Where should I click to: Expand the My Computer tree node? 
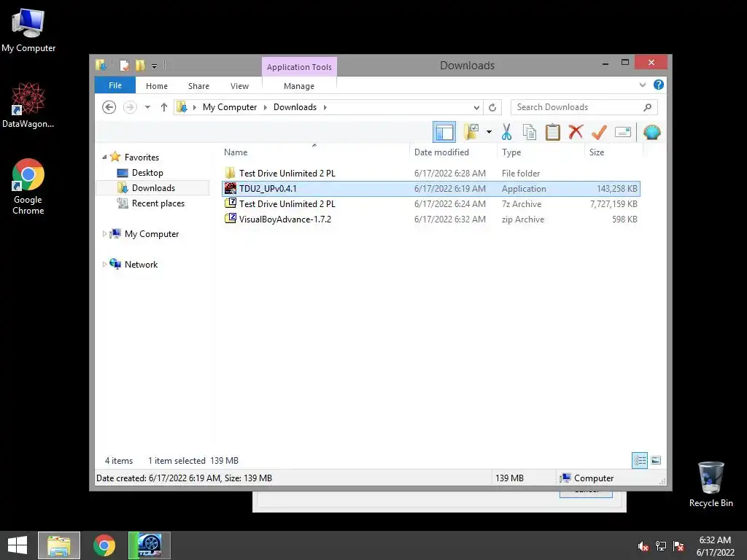coord(104,234)
